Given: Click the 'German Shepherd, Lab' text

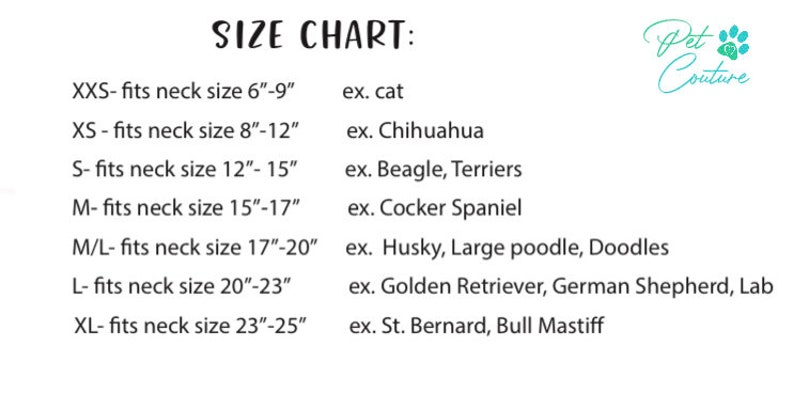Looking at the screenshot, I should click(x=663, y=287).
